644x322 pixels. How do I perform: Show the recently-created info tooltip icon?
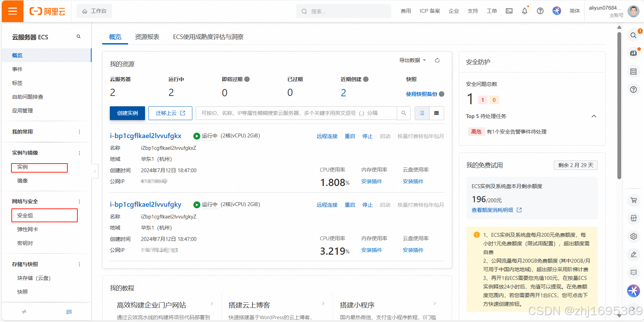point(366,79)
